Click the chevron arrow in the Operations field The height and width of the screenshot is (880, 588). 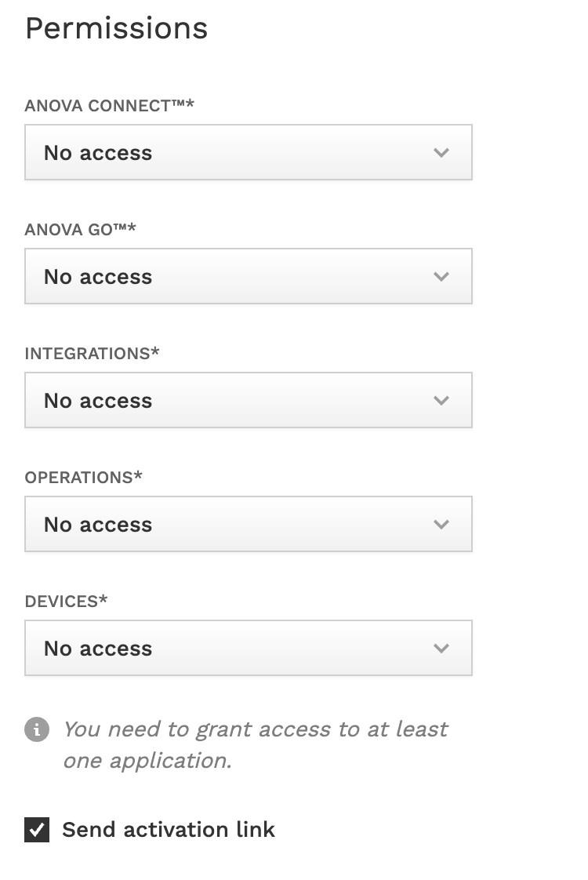tap(441, 525)
